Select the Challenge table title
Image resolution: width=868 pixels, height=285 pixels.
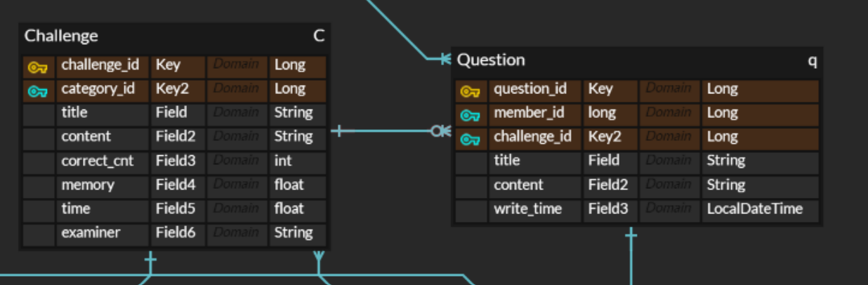coord(61,36)
